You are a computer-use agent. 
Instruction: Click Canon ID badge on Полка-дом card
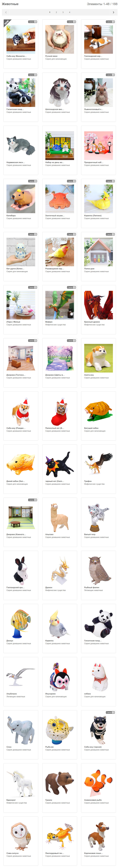pos(110,234)
